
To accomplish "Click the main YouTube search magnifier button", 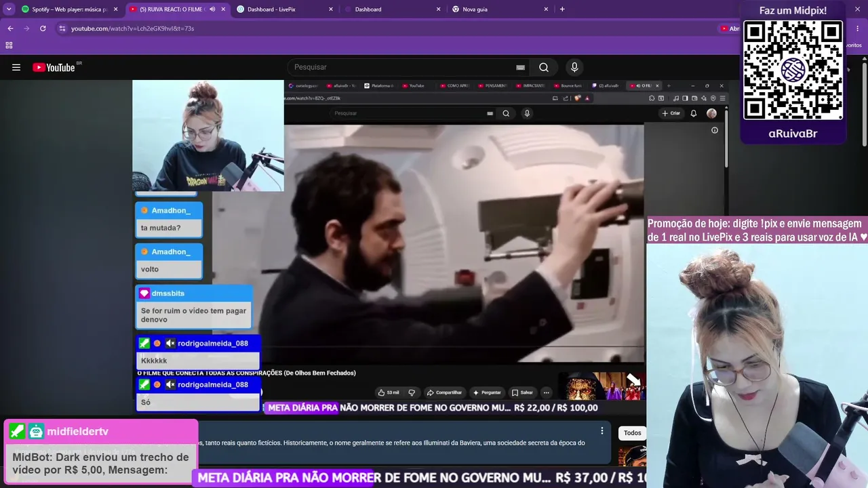I will coord(544,67).
